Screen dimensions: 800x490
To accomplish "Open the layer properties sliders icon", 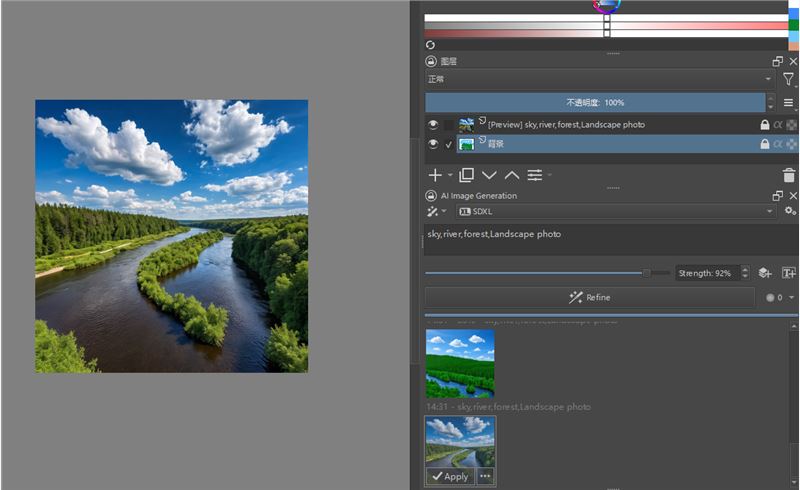I will tap(535, 176).
